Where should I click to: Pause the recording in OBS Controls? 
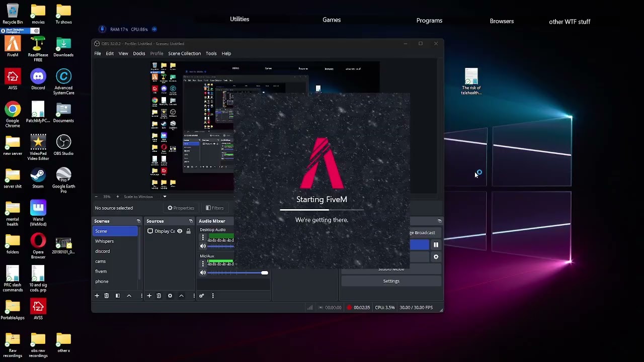click(x=436, y=245)
